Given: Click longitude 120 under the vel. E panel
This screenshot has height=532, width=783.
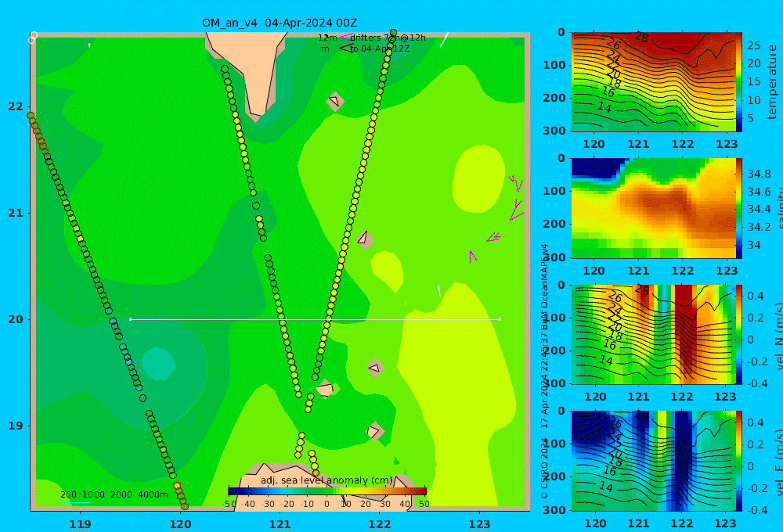Looking at the screenshot, I should 595,523.
